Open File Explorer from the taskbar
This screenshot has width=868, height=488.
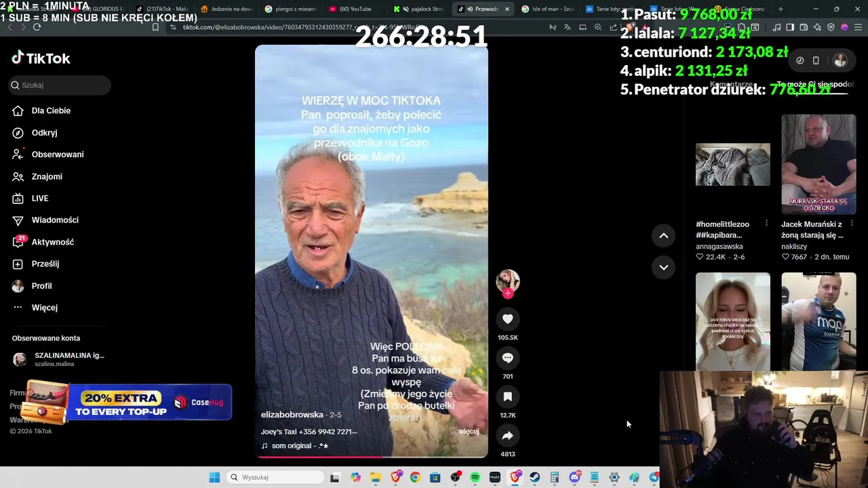pyautogui.click(x=376, y=477)
